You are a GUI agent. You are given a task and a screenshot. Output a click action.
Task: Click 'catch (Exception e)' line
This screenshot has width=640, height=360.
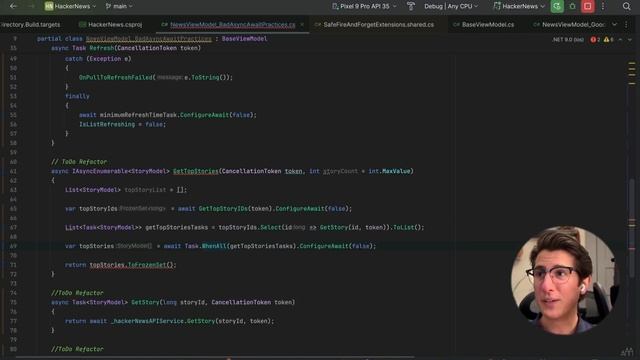[98, 59]
